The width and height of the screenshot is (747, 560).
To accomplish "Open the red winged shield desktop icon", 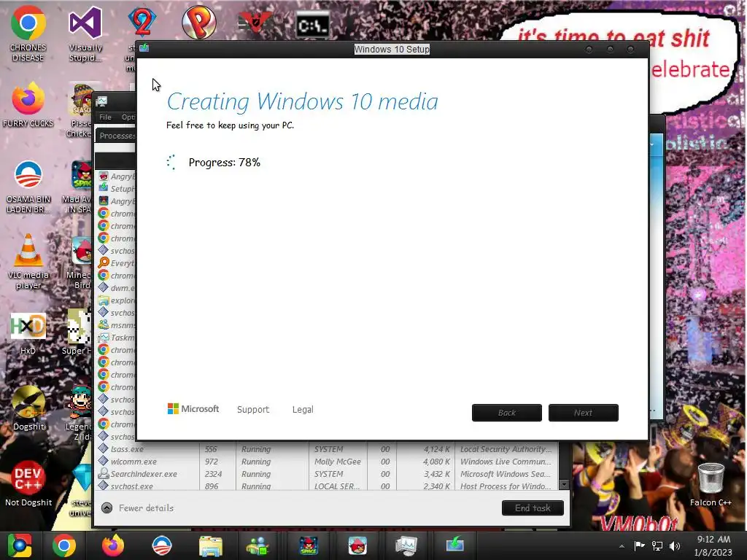I will pyautogui.click(x=255, y=23).
